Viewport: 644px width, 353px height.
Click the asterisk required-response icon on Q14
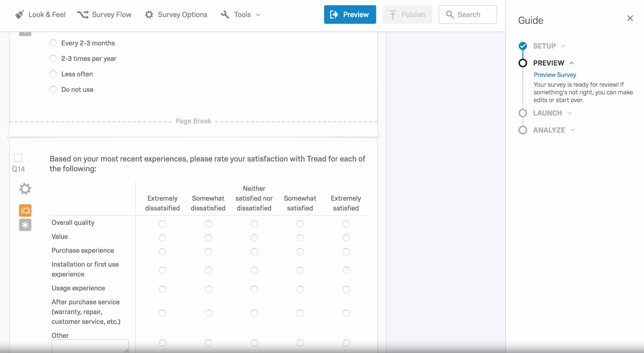(25, 225)
